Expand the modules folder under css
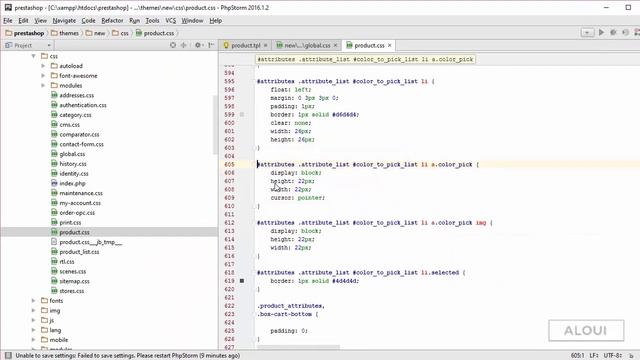 point(43,85)
